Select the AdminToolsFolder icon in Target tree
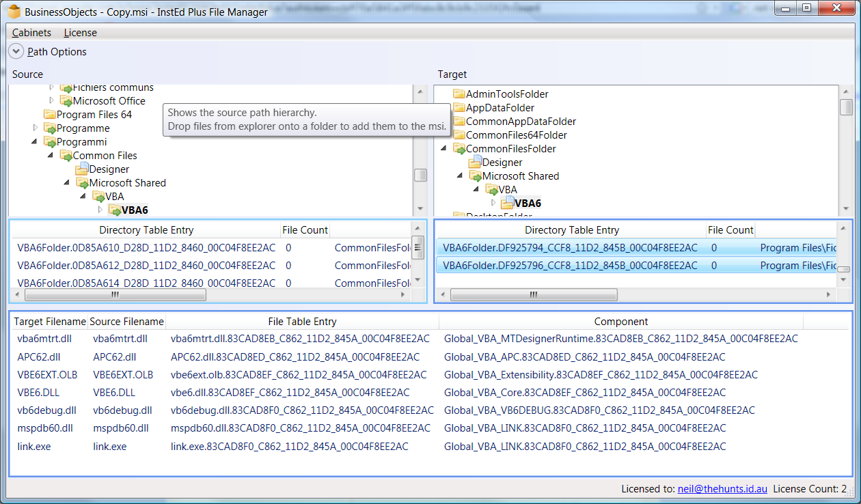 459,94
